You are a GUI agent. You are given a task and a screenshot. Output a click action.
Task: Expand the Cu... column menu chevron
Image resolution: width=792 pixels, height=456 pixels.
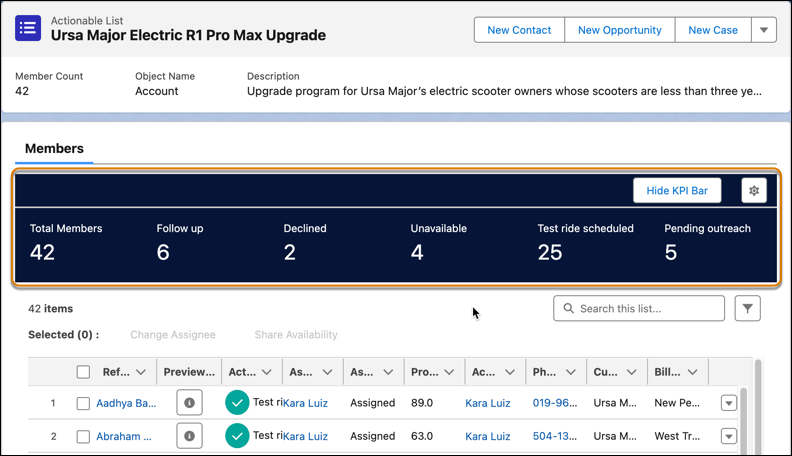pyautogui.click(x=631, y=372)
